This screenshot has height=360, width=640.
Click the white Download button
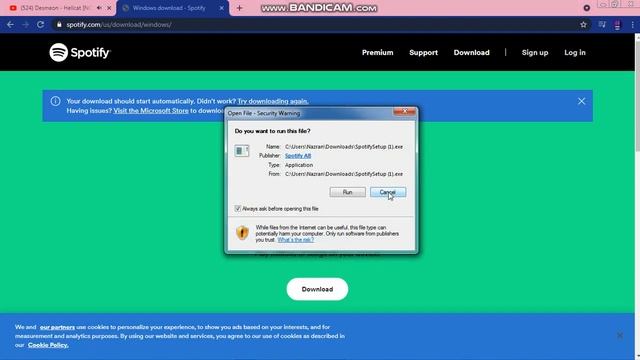click(x=317, y=289)
